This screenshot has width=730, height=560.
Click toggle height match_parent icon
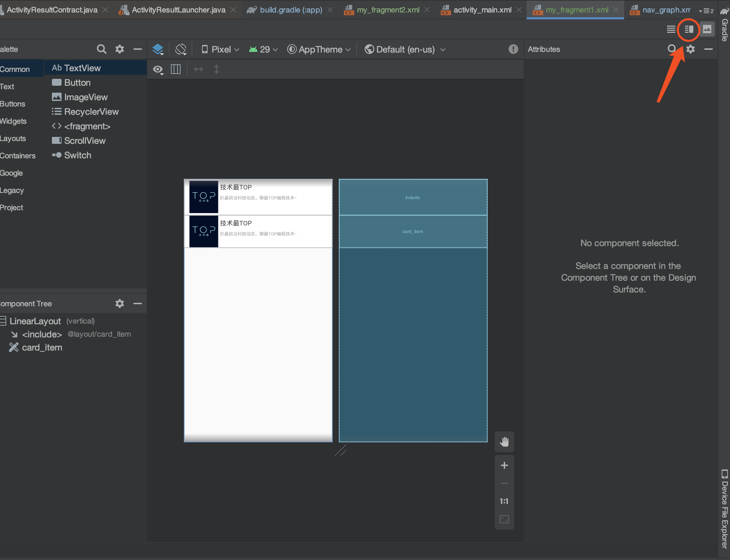(x=216, y=69)
